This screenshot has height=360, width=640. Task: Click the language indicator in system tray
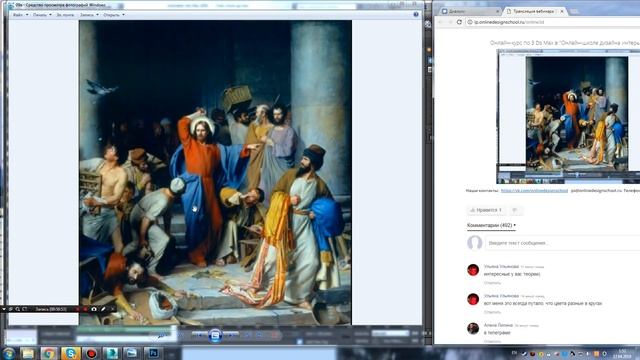pos(514,353)
